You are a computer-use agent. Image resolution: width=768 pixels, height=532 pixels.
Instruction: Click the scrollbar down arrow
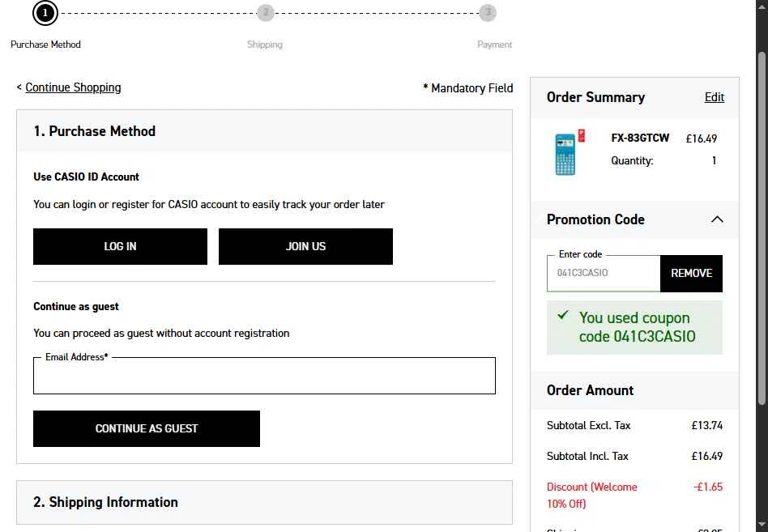(762, 525)
